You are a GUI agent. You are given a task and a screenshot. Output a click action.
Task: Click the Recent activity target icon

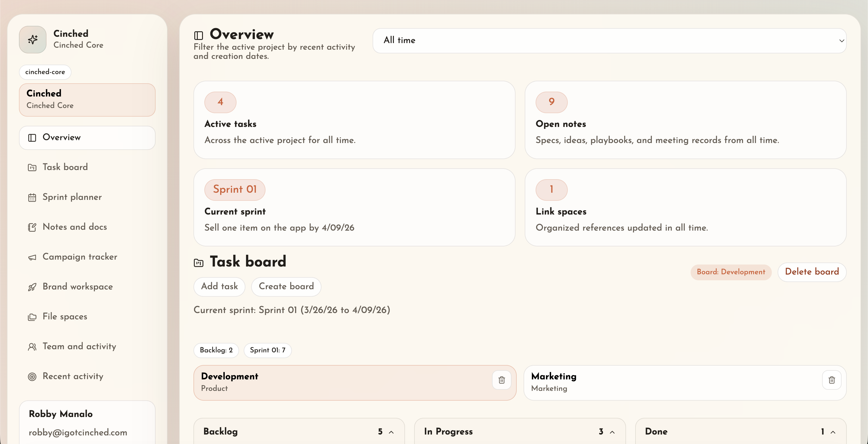pos(32,377)
